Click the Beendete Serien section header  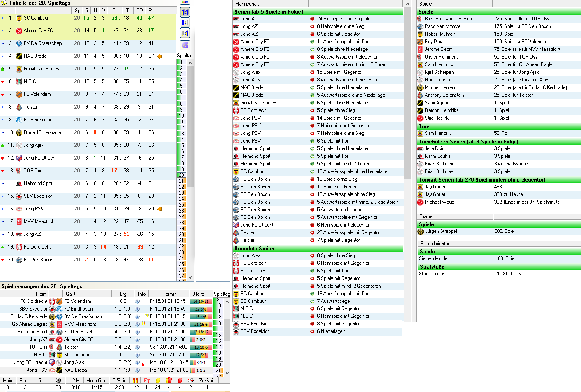tap(318, 249)
